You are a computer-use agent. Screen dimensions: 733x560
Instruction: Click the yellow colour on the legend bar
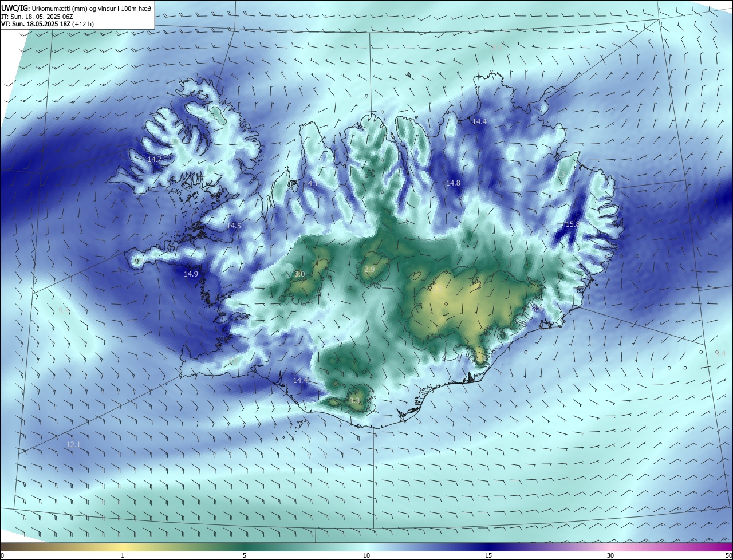pyautogui.click(x=123, y=547)
